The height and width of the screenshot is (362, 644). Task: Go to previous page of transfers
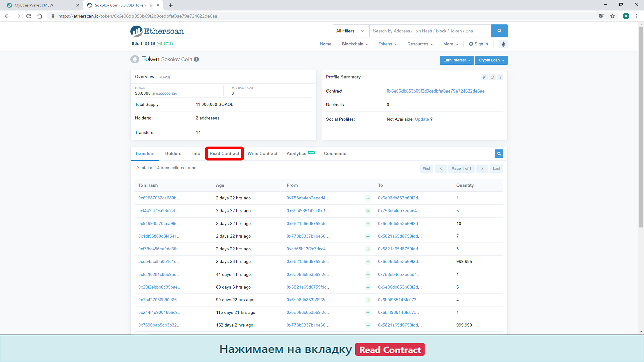(441, 169)
